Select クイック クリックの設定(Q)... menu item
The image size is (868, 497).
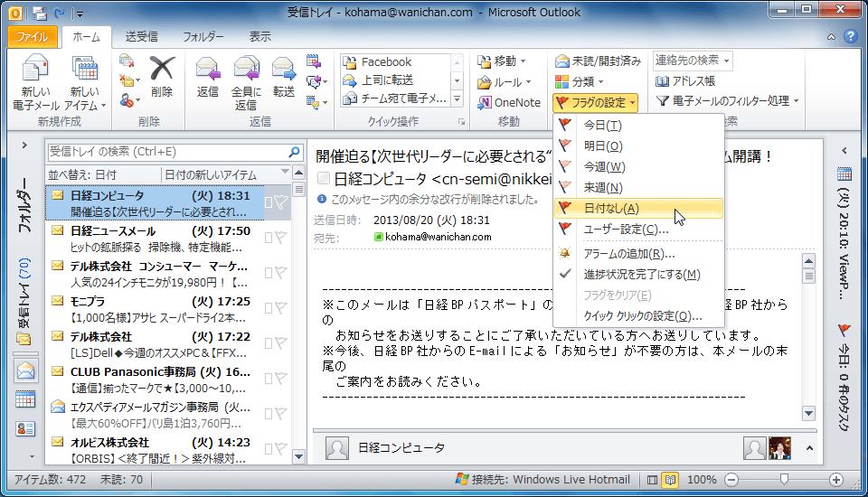point(637,316)
